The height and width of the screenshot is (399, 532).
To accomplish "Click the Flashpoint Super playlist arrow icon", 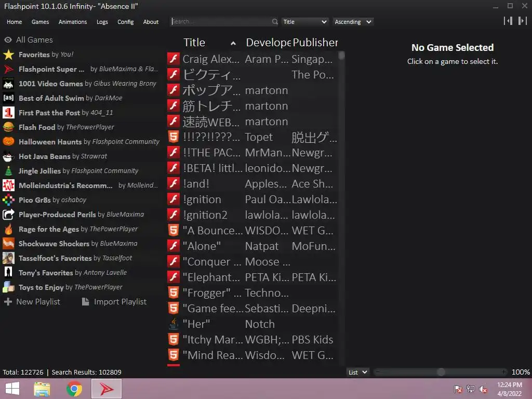I will click(8, 69).
